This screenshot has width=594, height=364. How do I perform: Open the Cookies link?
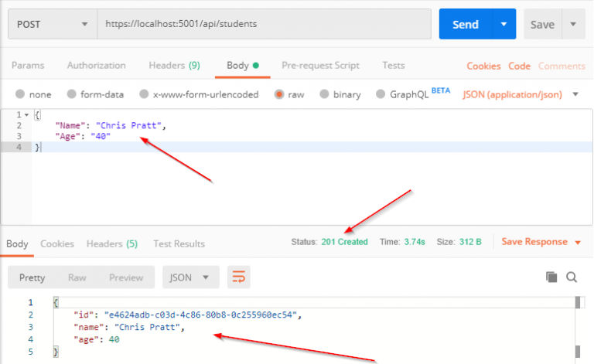click(x=483, y=66)
